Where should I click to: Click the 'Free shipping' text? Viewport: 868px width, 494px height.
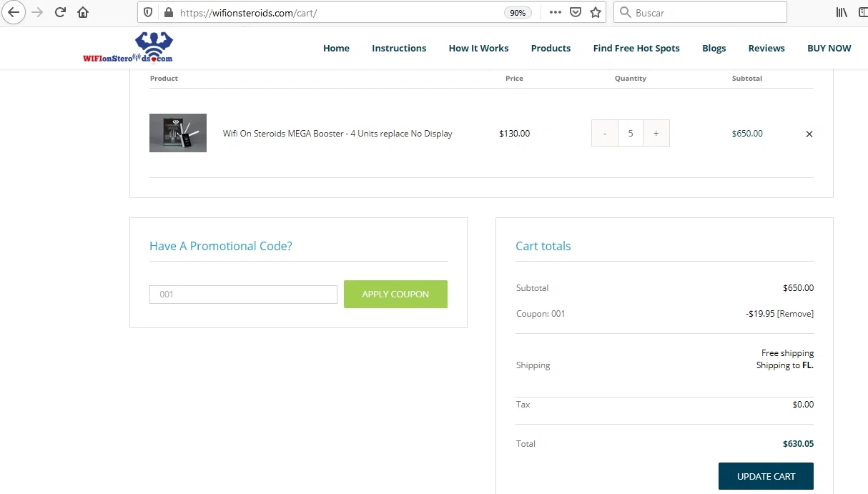pos(787,353)
